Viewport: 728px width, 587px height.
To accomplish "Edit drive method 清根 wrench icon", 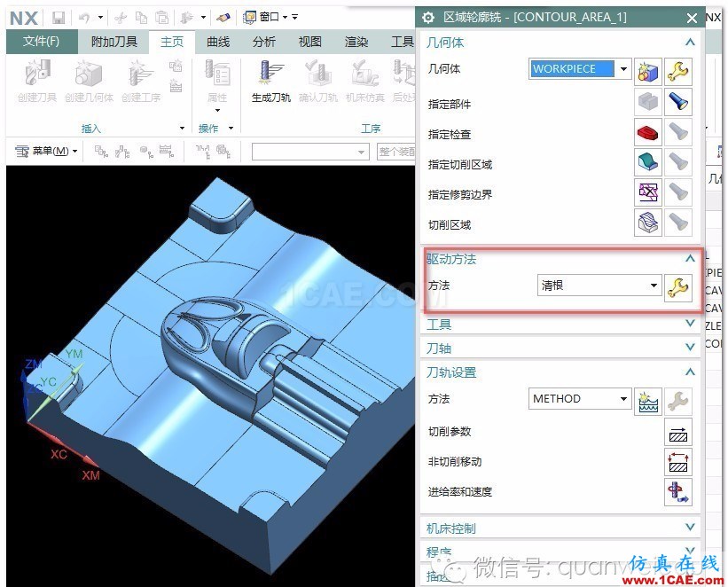I will click(677, 288).
